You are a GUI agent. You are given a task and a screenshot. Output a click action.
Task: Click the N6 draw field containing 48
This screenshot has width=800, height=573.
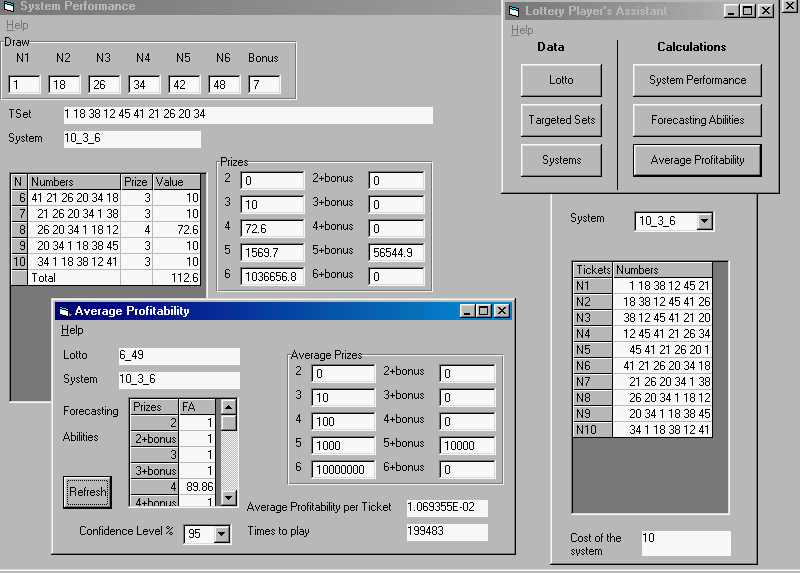tap(224, 85)
